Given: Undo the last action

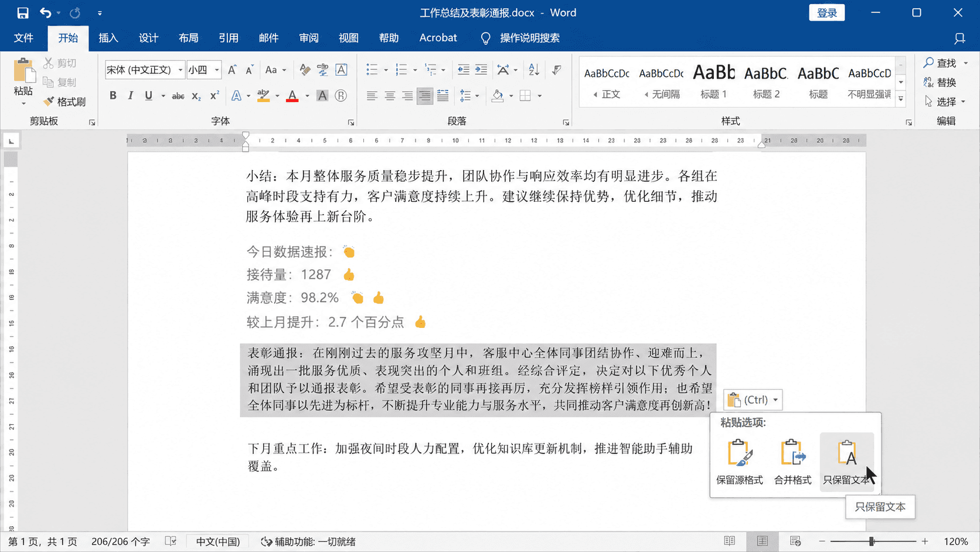Looking at the screenshot, I should point(45,13).
